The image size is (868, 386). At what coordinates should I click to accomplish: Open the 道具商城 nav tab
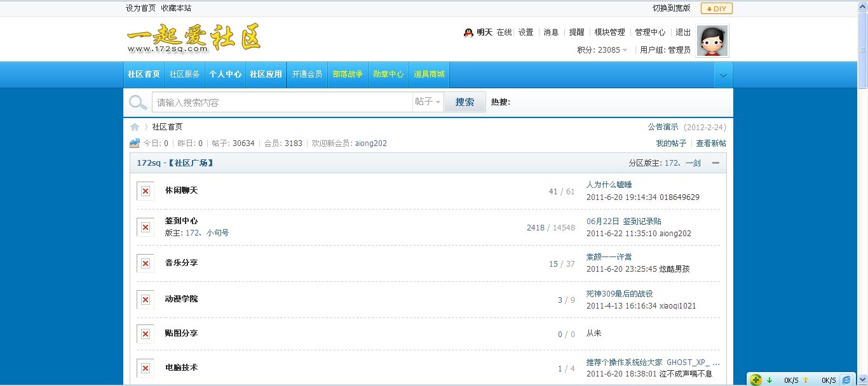pyautogui.click(x=429, y=75)
